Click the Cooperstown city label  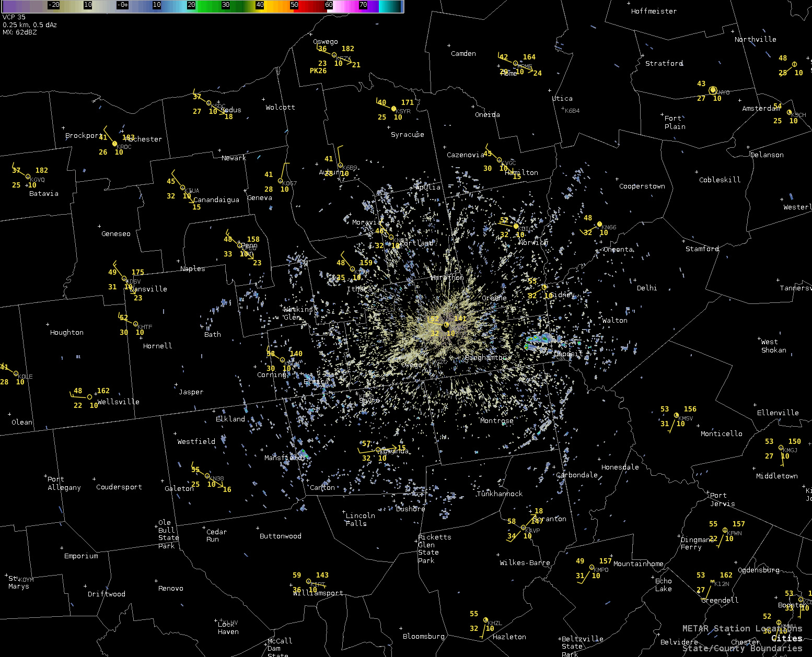pos(642,186)
